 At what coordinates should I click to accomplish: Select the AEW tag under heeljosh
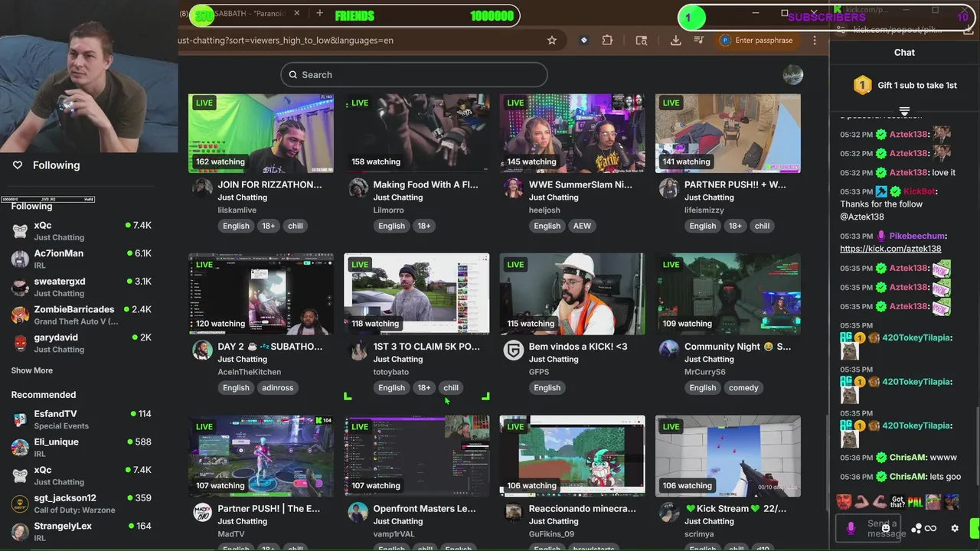point(582,226)
